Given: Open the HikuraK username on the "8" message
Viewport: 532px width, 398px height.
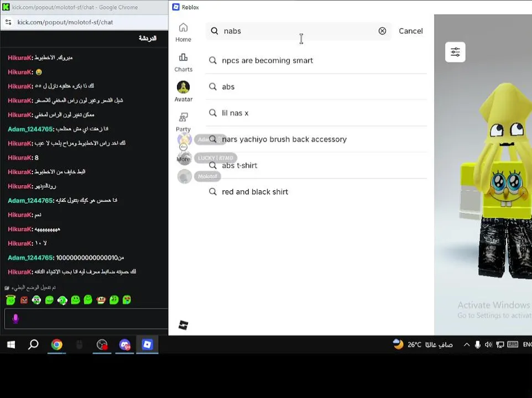Looking at the screenshot, I should tap(19, 158).
